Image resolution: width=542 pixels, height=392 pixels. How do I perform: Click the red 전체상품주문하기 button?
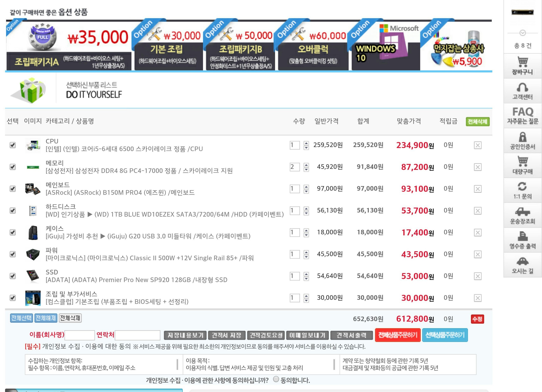(x=397, y=335)
